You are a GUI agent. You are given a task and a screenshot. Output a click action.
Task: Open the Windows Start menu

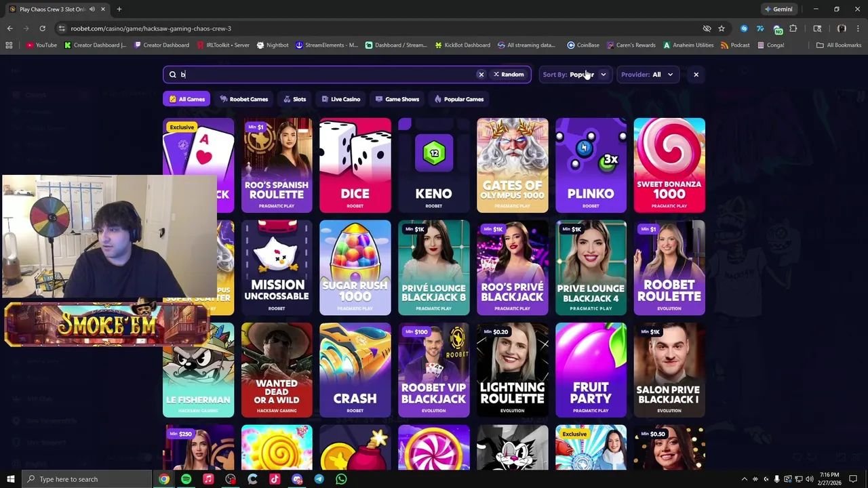click(x=10, y=479)
